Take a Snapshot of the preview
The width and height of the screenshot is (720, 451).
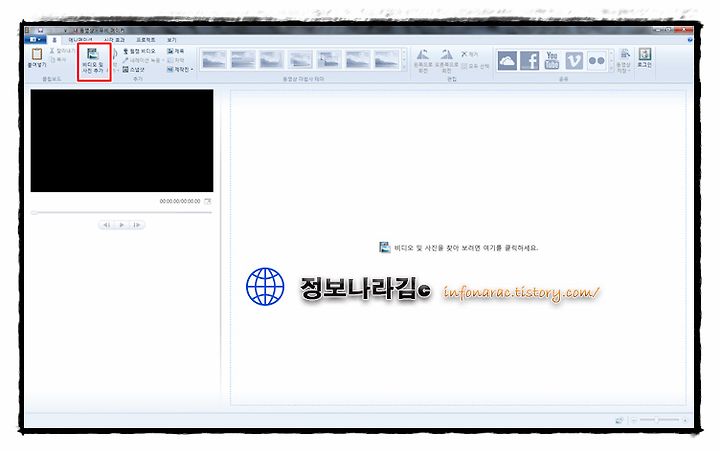pos(134,69)
